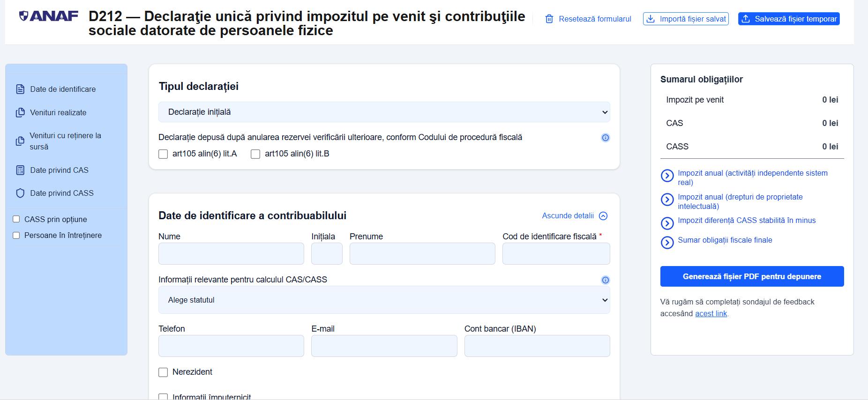Click arrow icon for Sumar obligații fiscale finale
The image size is (868, 400).
coord(667,242)
